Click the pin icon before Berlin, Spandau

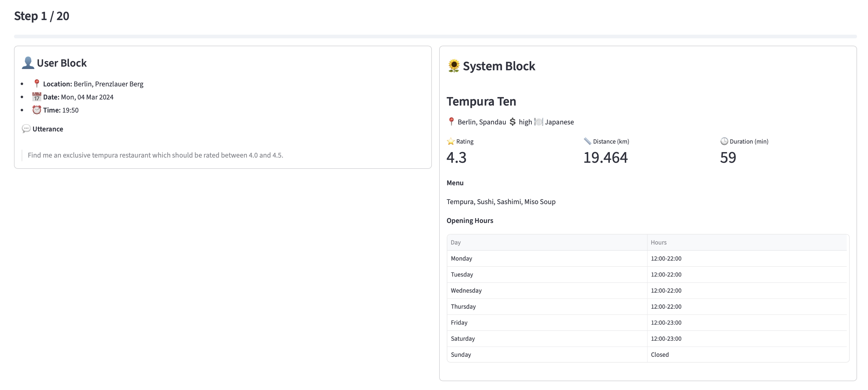451,121
